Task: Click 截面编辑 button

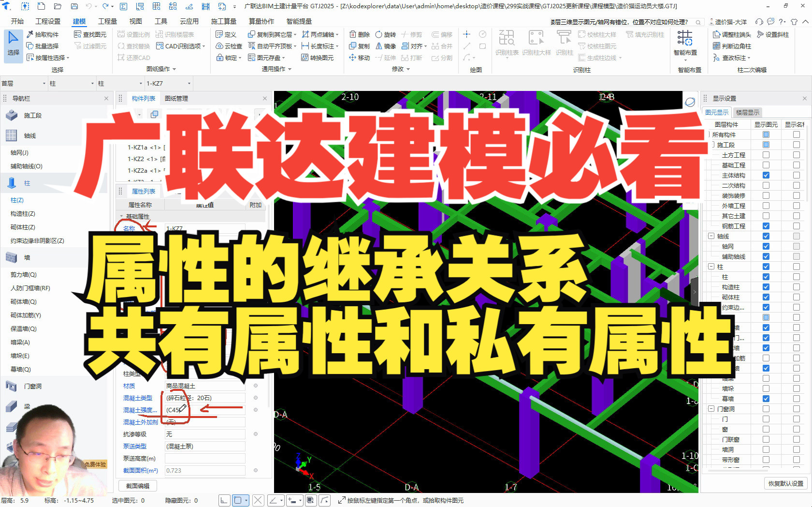Action: tap(138, 486)
